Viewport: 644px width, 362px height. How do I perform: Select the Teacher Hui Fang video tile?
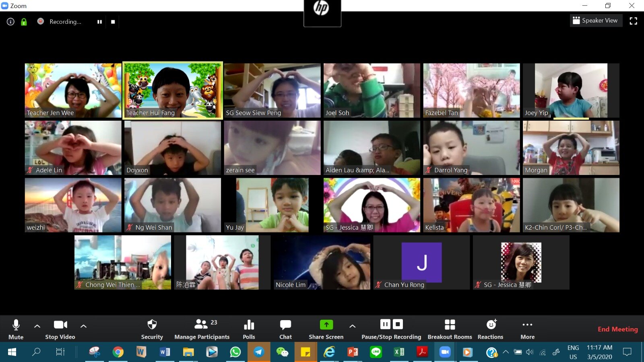point(172,90)
